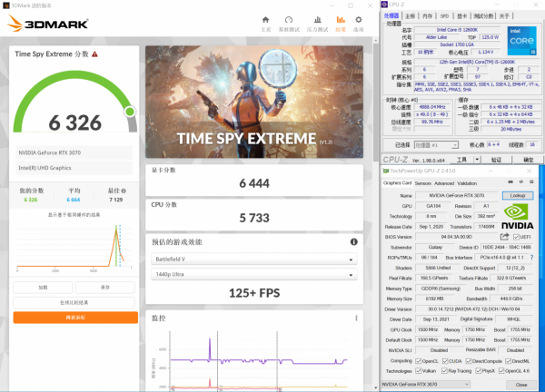Image resolution: width=545 pixels, height=392 pixels.
Task: Click info icon beside best score label
Action: 124,191
